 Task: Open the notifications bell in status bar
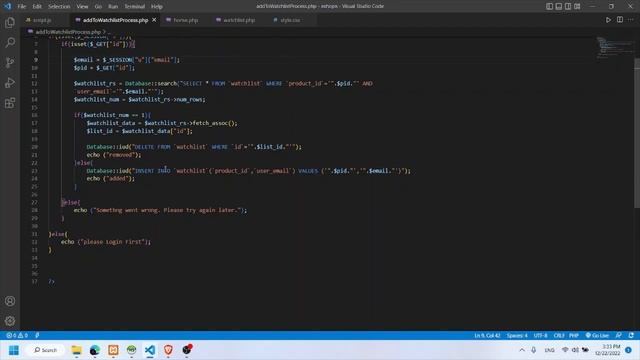(631, 335)
